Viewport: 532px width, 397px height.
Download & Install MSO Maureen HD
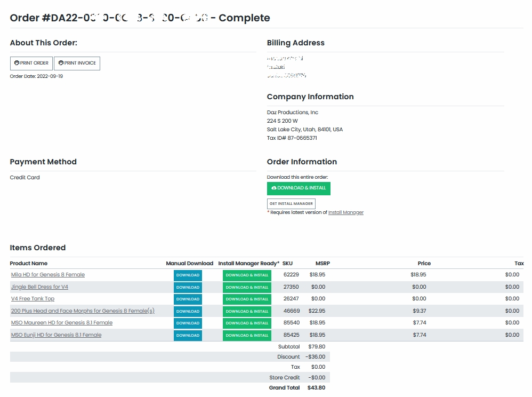pos(247,323)
